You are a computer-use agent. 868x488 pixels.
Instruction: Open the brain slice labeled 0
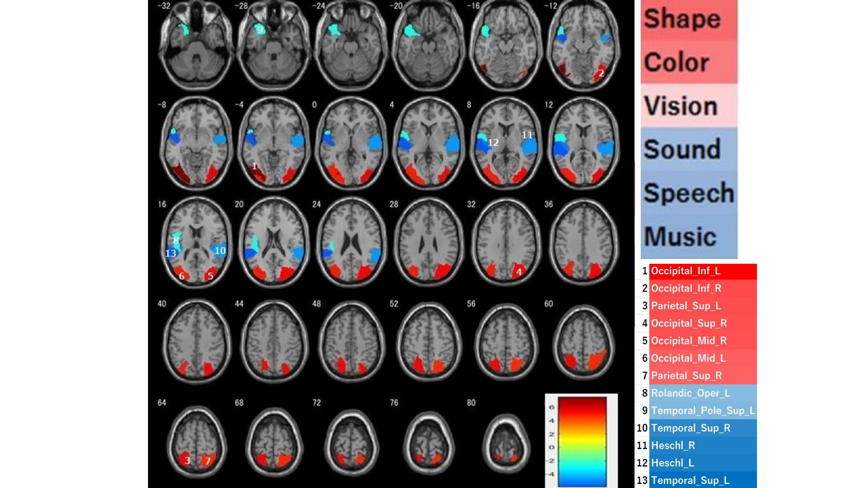point(351,143)
